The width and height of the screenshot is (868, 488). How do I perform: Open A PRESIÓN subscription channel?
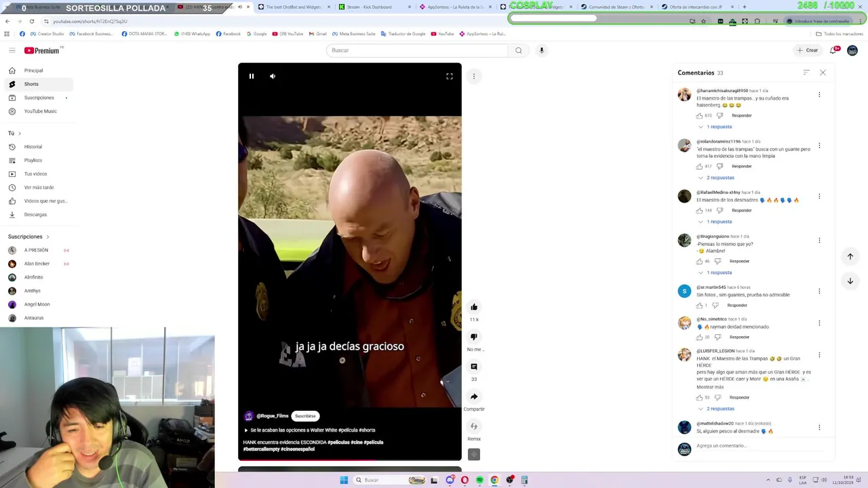(x=38, y=250)
